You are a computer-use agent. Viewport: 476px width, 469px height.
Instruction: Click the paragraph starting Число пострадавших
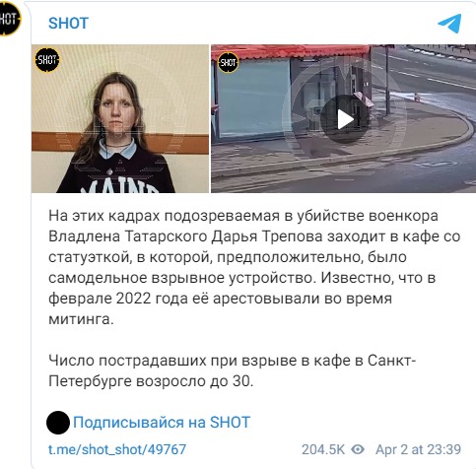point(233,370)
